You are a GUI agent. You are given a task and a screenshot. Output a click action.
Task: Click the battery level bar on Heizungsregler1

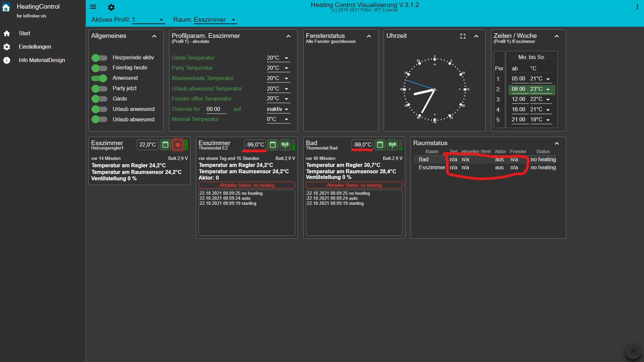pyautogui.click(x=186, y=145)
